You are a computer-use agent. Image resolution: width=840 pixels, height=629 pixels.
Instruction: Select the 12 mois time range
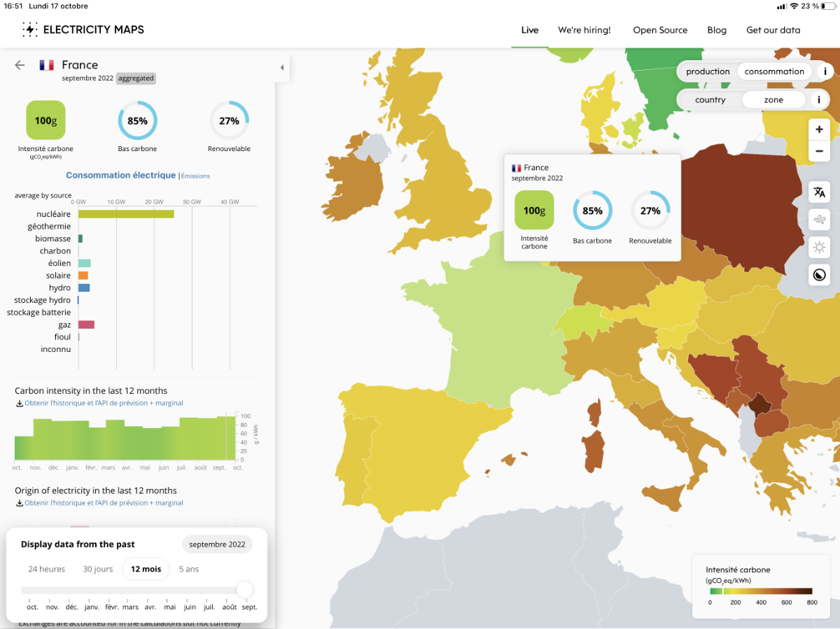point(146,569)
